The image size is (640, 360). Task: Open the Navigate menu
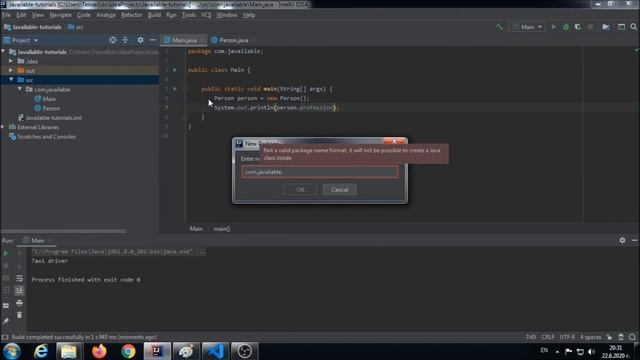pyautogui.click(x=60, y=15)
